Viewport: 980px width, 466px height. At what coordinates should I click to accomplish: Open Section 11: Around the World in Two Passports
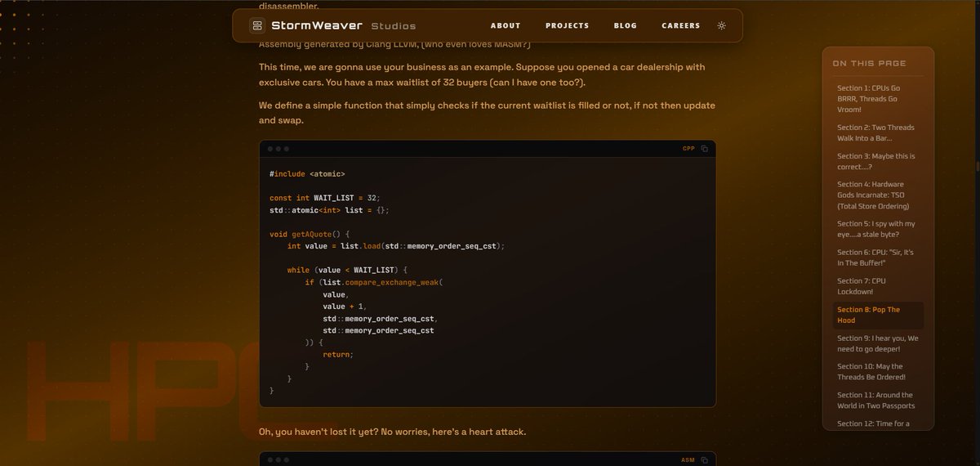click(x=878, y=401)
